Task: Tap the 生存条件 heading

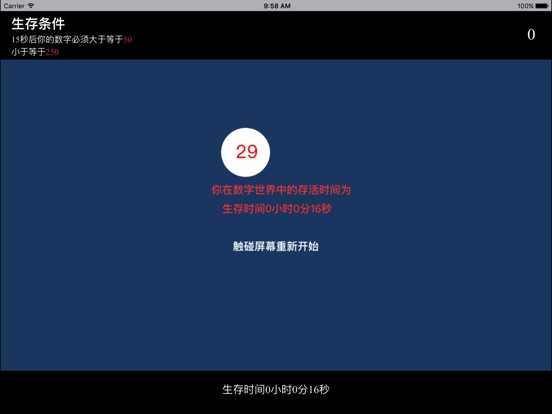Action: (x=38, y=24)
